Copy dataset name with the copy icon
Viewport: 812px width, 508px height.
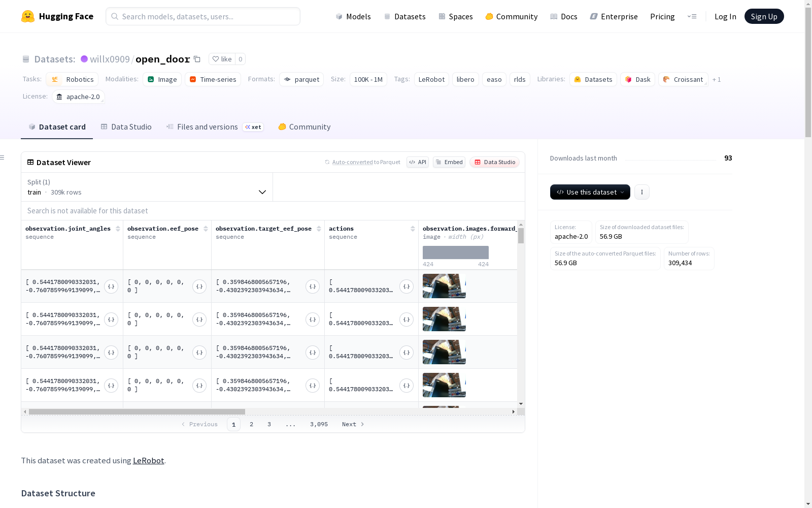point(197,59)
